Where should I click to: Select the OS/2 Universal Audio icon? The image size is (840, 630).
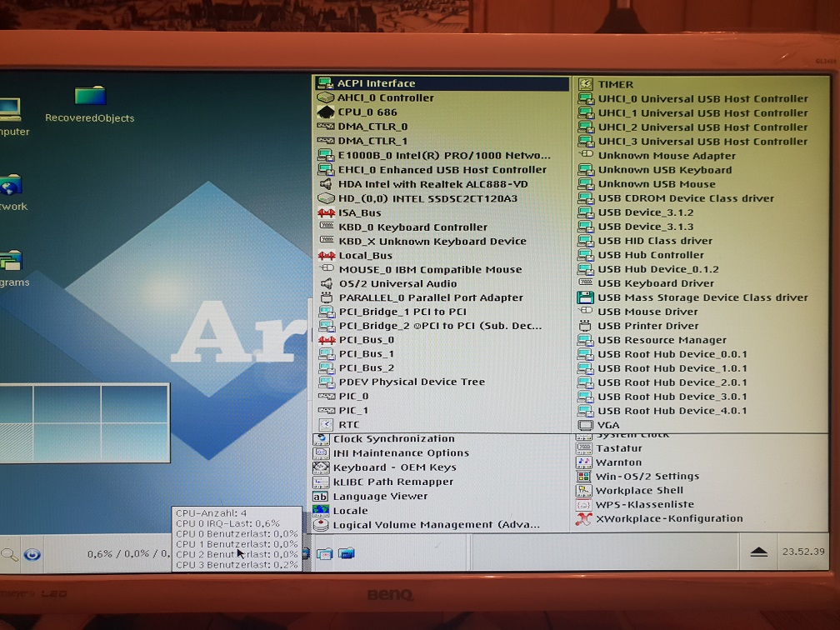pyautogui.click(x=327, y=283)
